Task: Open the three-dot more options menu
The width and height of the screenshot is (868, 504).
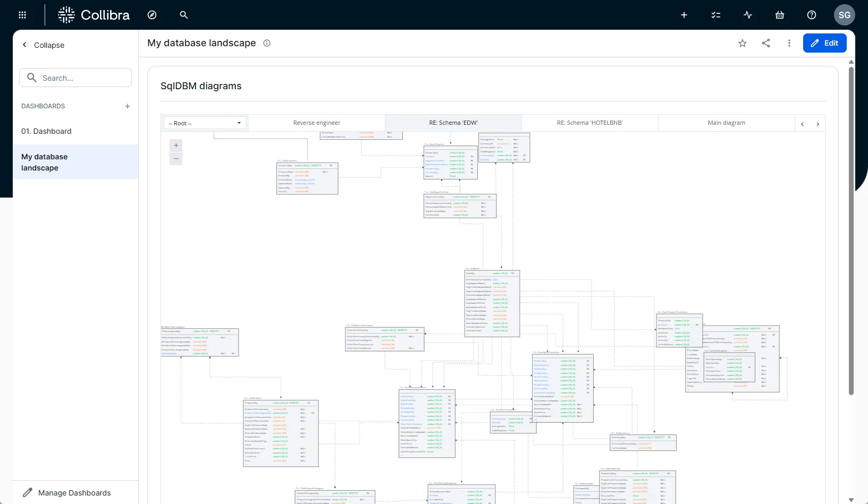Action: pos(789,44)
